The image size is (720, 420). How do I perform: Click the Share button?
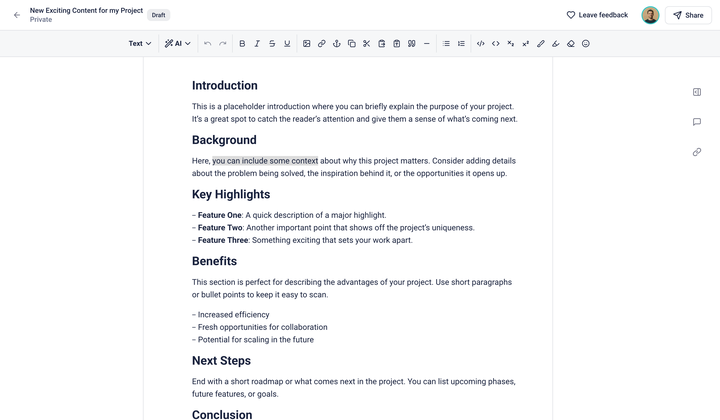(688, 15)
